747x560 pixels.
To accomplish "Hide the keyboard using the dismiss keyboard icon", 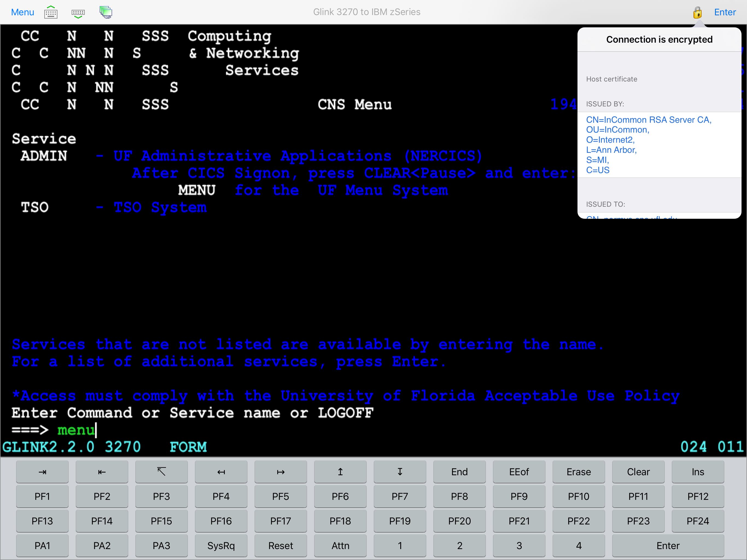I will coord(78,12).
